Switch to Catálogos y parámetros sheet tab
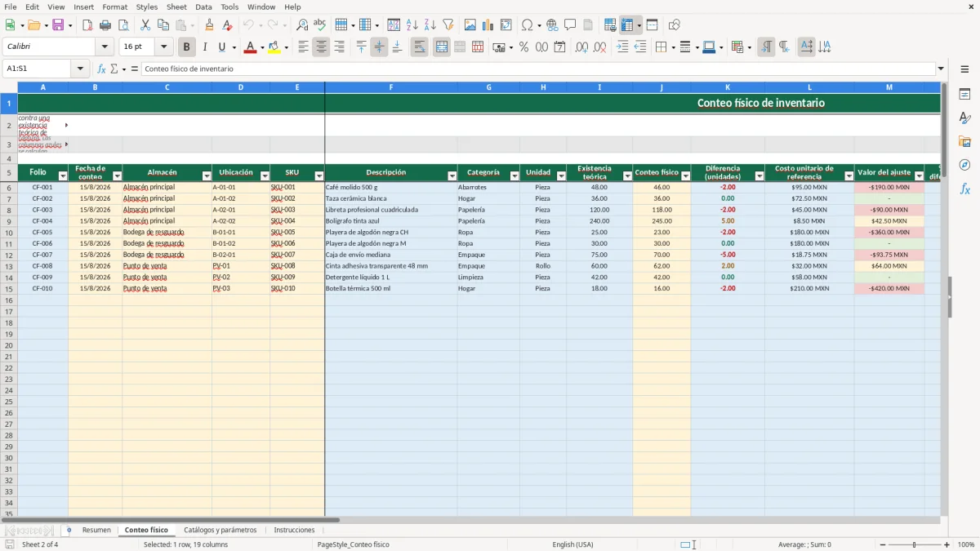 tap(220, 531)
